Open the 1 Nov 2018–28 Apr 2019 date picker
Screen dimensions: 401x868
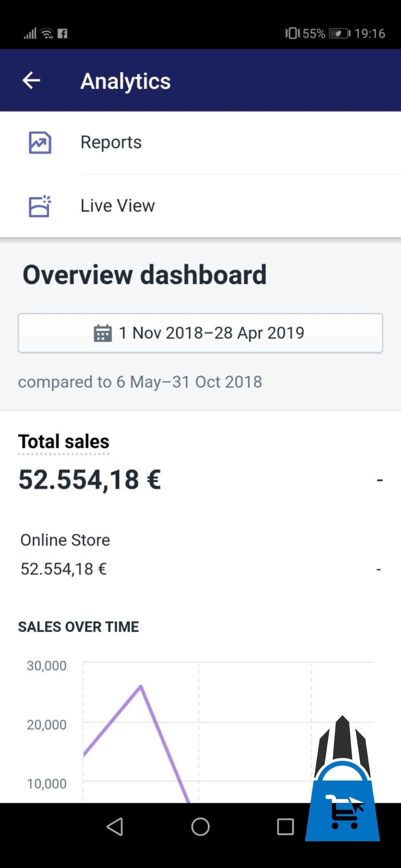point(200,333)
